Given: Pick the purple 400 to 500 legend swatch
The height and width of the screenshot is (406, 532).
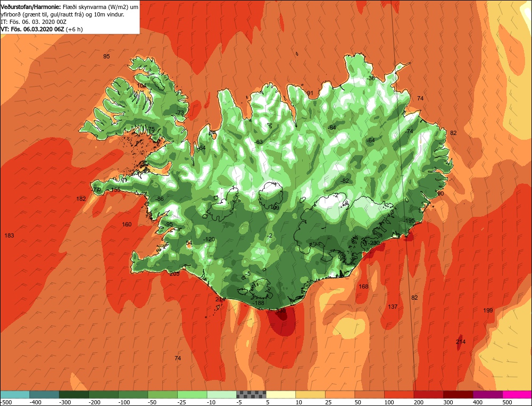Looking at the screenshot, I should pyautogui.click(x=487, y=394).
